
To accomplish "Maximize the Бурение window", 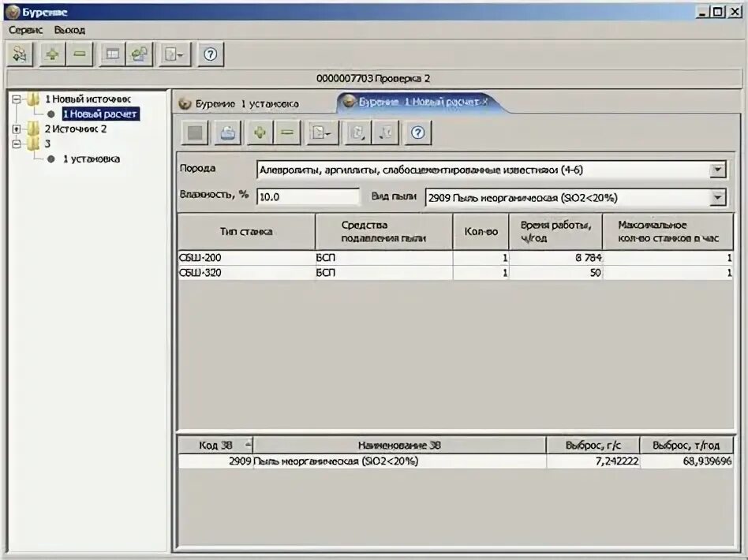I will click(x=717, y=12).
